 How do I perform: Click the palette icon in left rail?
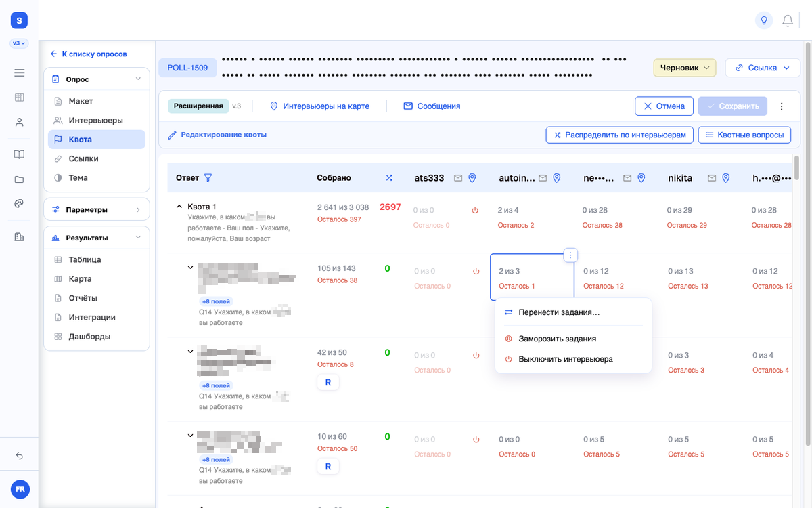pyautogui.click(x=19, y=203)
